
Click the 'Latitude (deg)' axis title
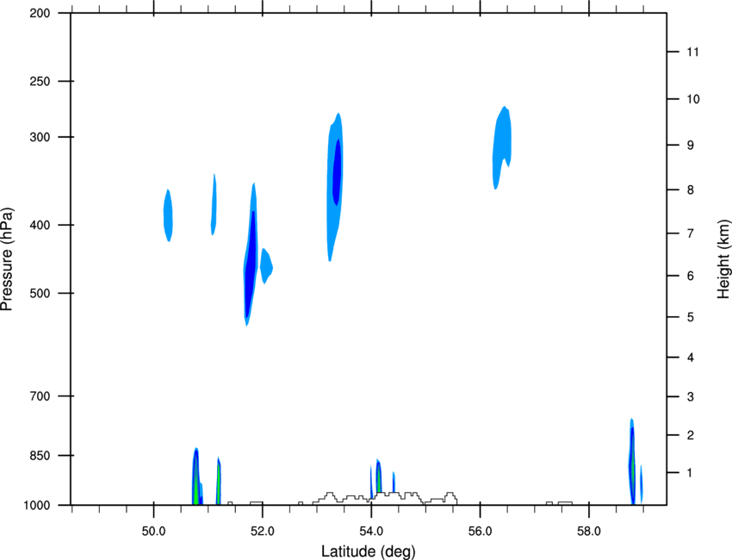point(369,551)
